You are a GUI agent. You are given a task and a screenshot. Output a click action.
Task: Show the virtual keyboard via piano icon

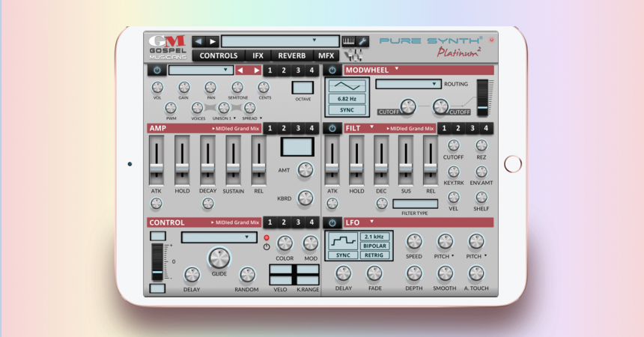tap(349, 40)
